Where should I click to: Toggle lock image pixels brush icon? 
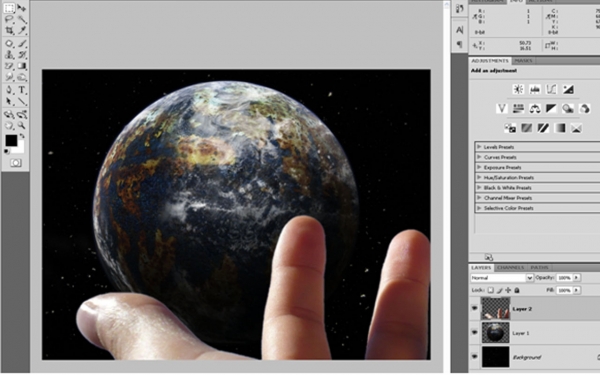click(x=499, y=290)
